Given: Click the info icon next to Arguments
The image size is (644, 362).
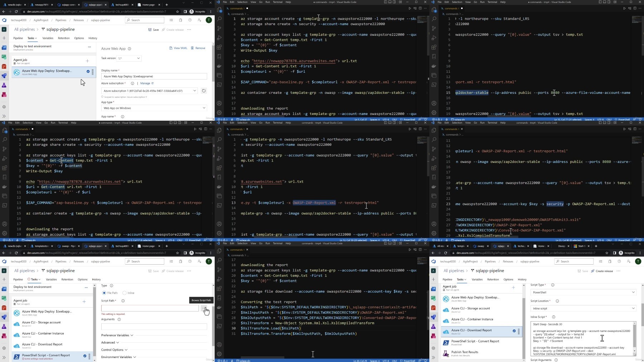Looking at the screenshot, I should pyautogui.click(x=119, y=319).
